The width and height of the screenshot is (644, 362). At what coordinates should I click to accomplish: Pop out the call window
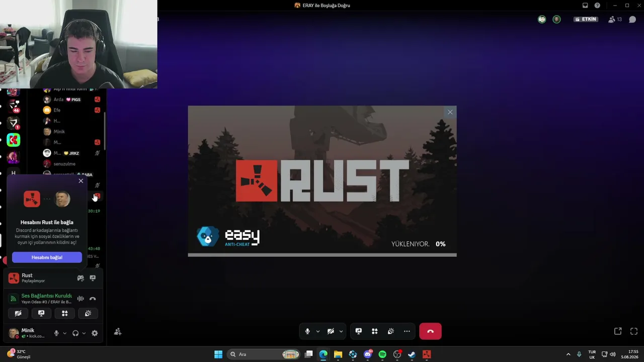coord(618,331)
